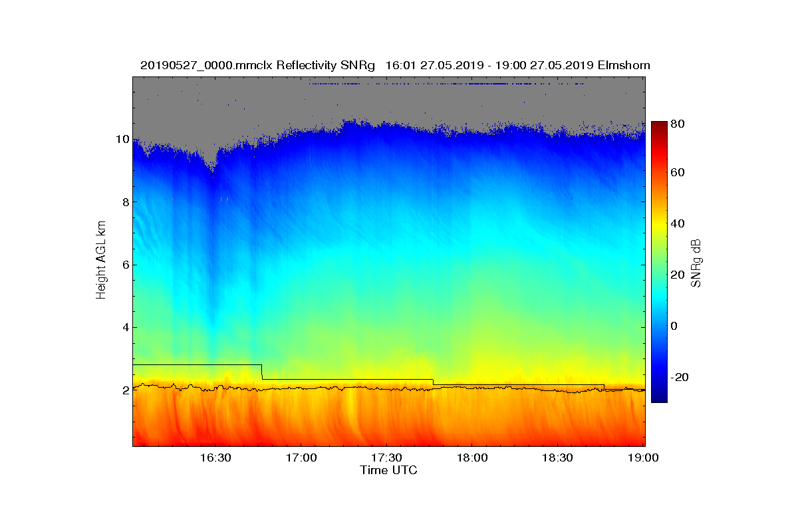Click the 17:30 time tick label

tap(386, 458)
